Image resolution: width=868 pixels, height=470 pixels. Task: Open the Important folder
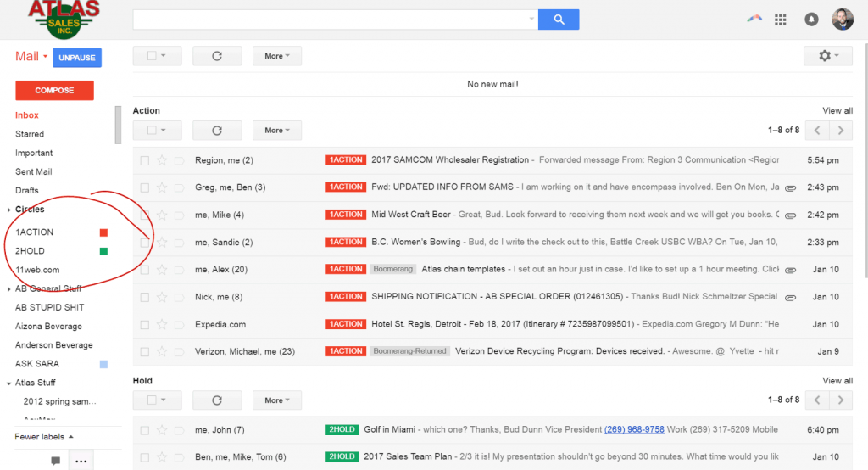[34, 153]
